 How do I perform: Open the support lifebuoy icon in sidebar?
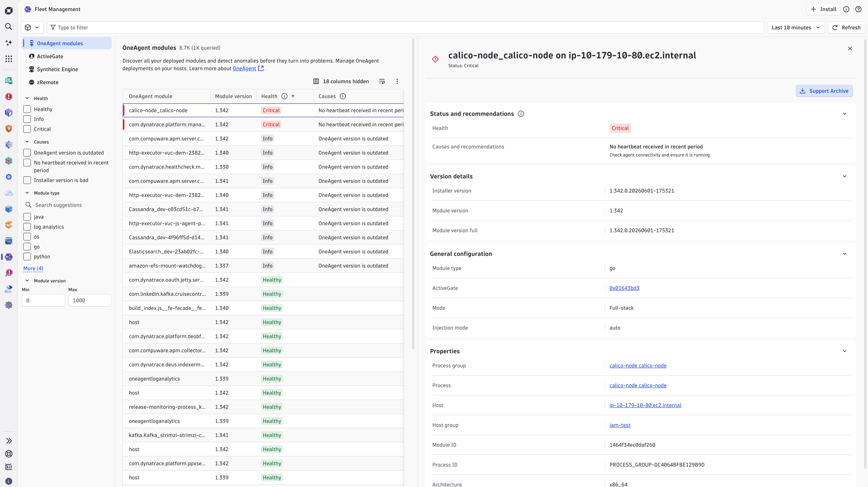pyautogui.click(x=9, y=454)
